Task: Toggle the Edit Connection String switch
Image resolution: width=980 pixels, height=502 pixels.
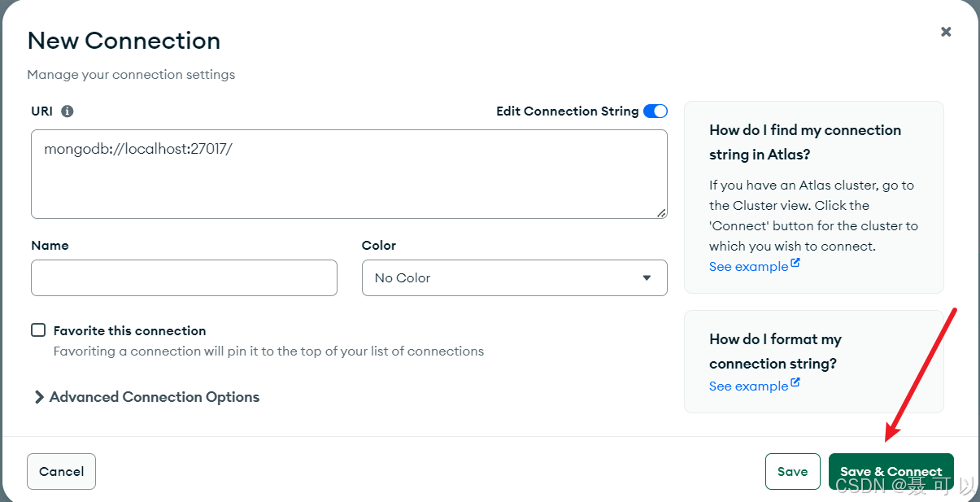Action: [656, 111]
